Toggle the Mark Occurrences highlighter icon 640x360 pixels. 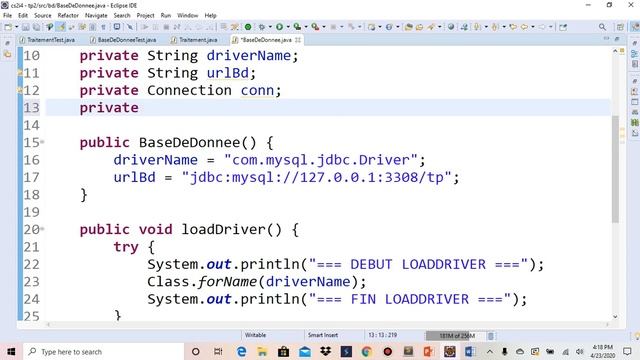click(61, 27)
